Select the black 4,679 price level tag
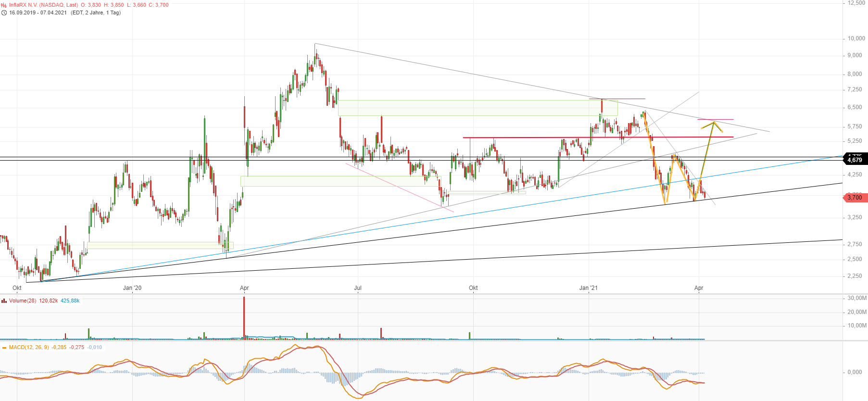Viewport: 868px width, 401px height. [855, 160]
